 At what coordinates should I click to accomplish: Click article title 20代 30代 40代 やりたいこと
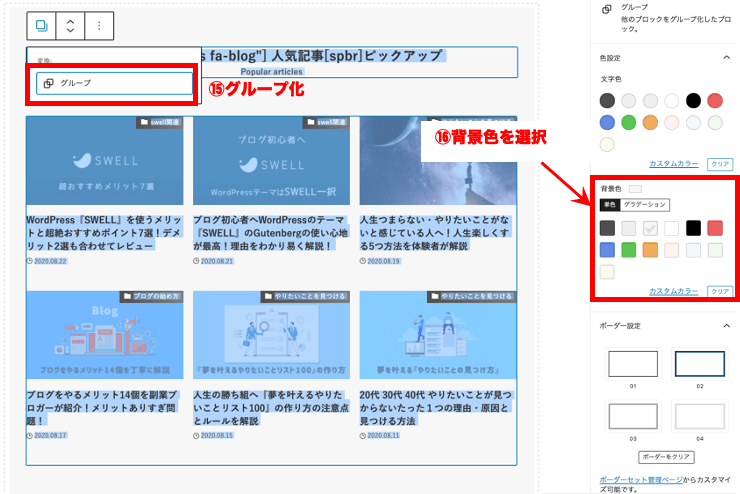coord(436,407)
